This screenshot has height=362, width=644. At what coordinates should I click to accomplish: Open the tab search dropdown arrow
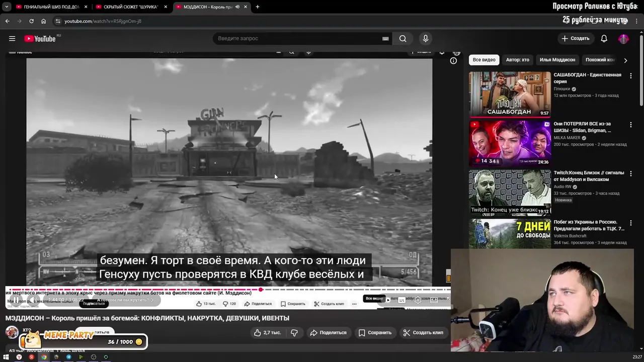6,7
